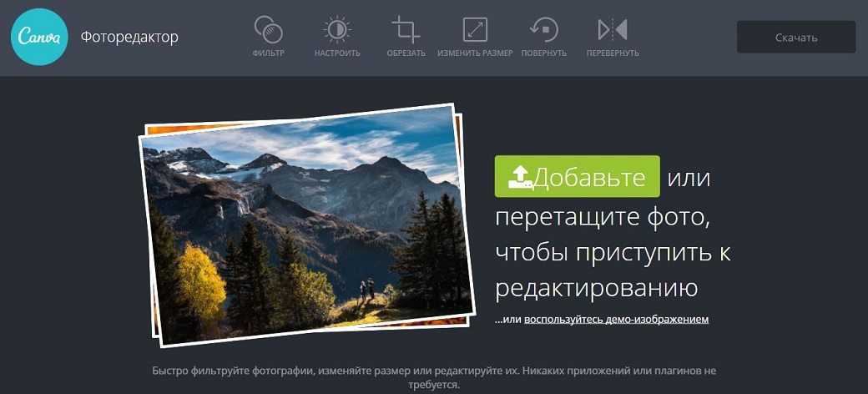Click the ИЗМЕНИТЬ РАЗМЕР text label
Image resolution: width=868 pixels, height=394 pixels.
click(475, 53)
